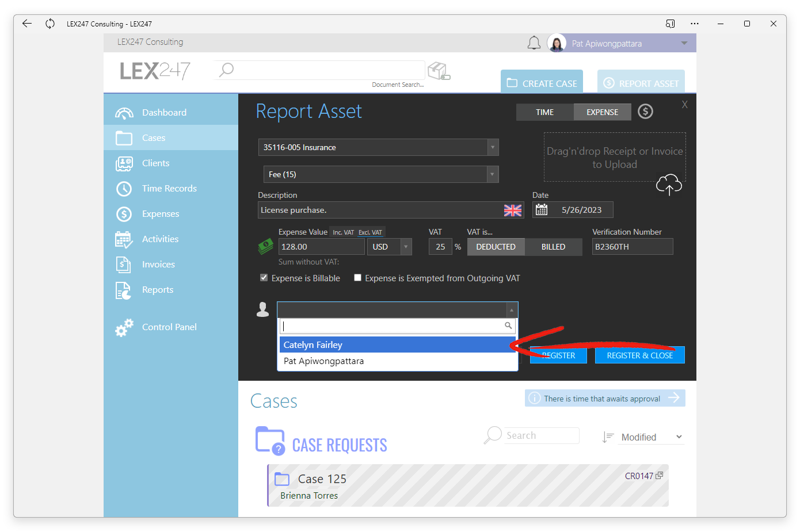Viewport: 800px width, 532px height.
Task: Click the Cases folder icon in sidebar
Action: click(124, 138)
